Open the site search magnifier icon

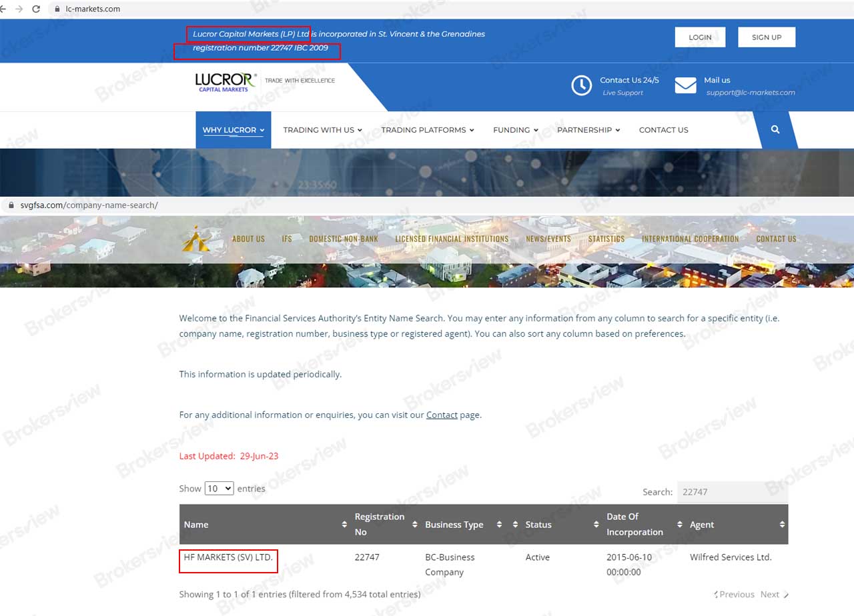(x=775, y=130)
